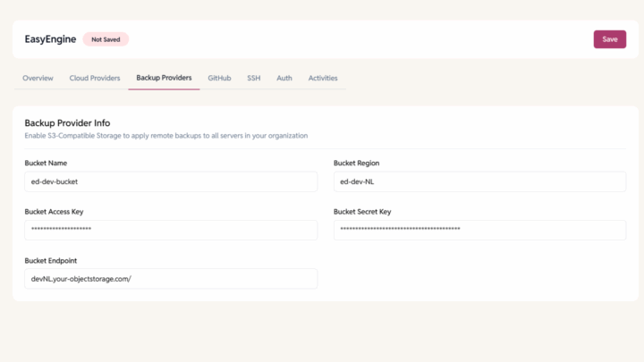Image resolution: width=644 pixels, height=362 pixels.
Task: Open the Overview tab
Action: (38, 78)
